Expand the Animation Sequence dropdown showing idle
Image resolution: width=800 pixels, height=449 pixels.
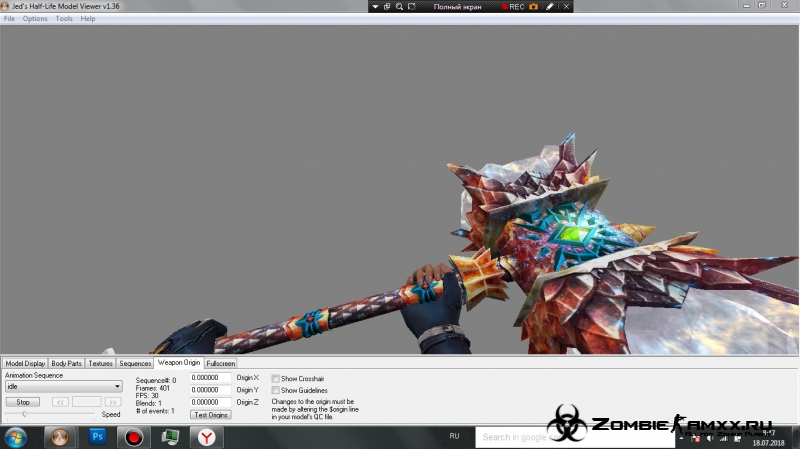pos(64,386)
